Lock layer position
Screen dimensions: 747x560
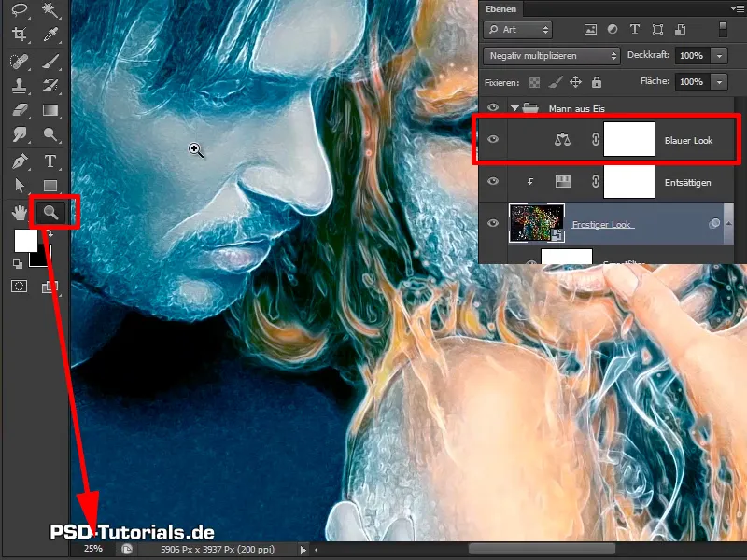click(575, 82)
